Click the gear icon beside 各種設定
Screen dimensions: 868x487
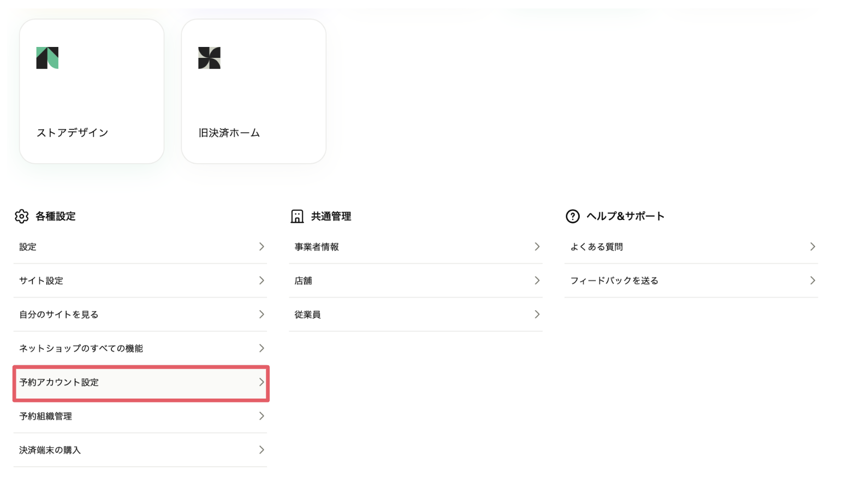click(22, 216)
